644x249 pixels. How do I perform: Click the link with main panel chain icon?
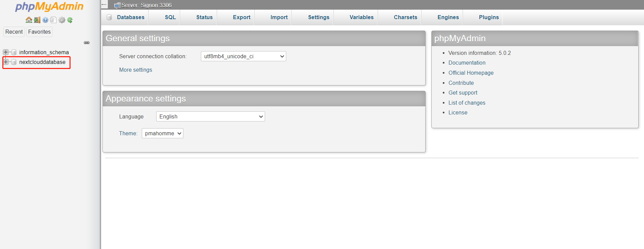pyautogui.click(x=87, y=43)
